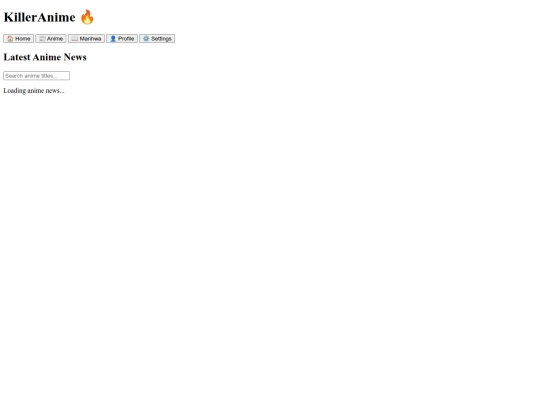This screenshot has width=540, height=405.
Task: Click the Loading anime news text
Action: click(34, 91)
